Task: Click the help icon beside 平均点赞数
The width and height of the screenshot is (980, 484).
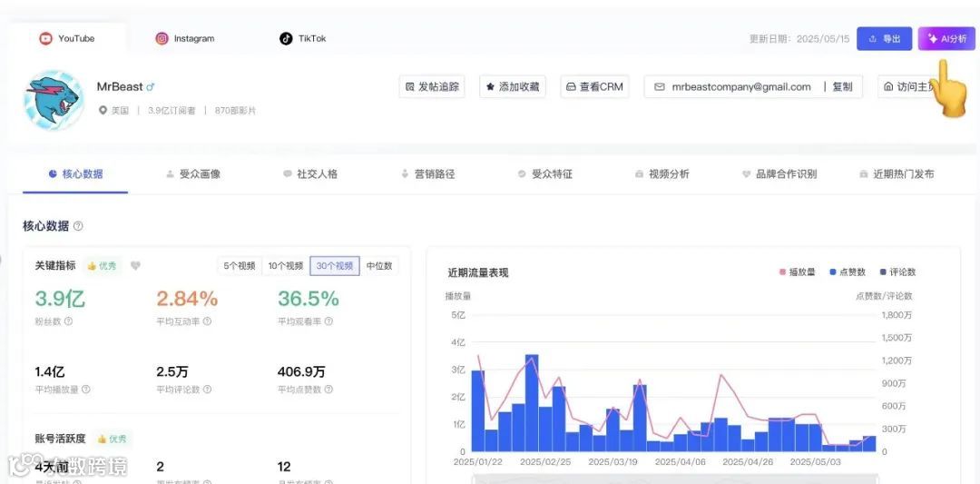Action: (328, 389)
